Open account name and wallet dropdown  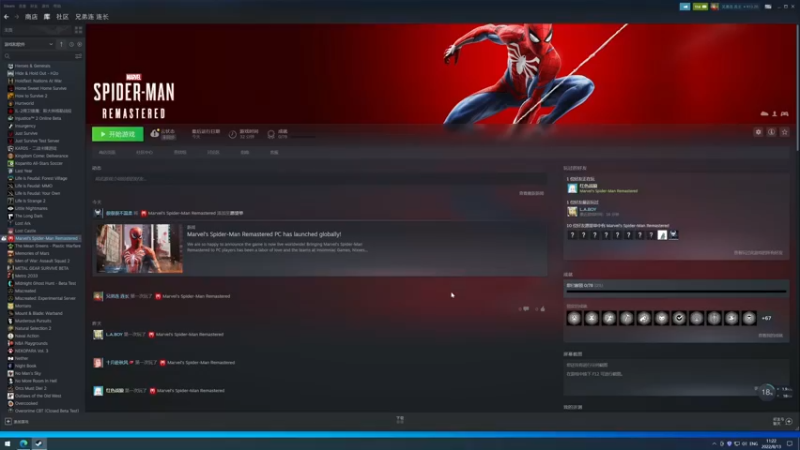click(x=739, y=7)
